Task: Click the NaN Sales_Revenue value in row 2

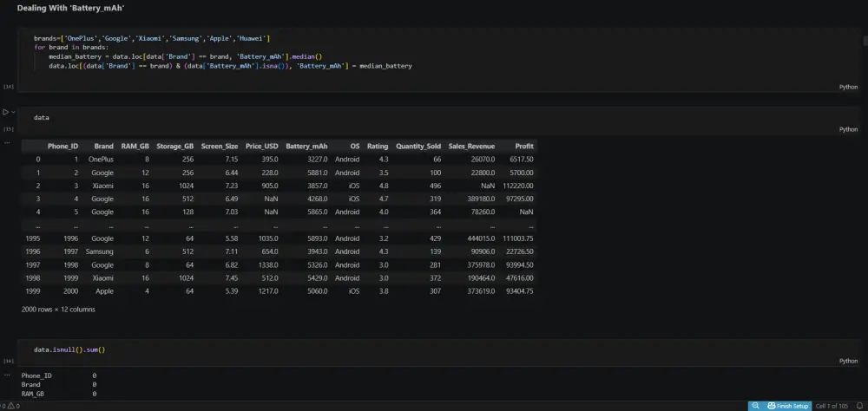Action: coord(488,186)
